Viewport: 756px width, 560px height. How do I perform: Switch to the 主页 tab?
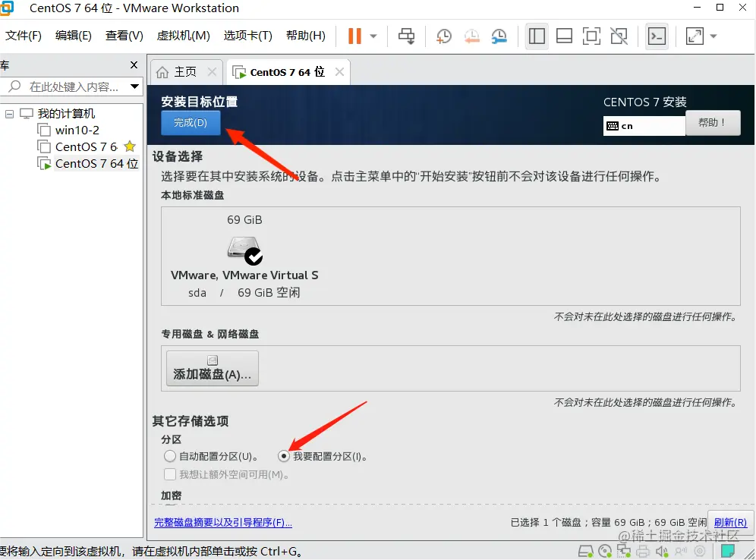tap(184, 71)
